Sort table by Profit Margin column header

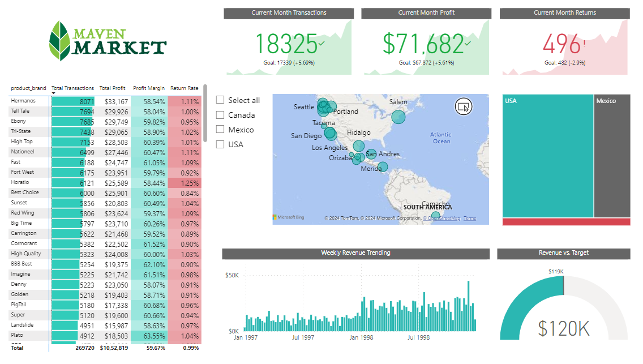(x=149, y=88)
